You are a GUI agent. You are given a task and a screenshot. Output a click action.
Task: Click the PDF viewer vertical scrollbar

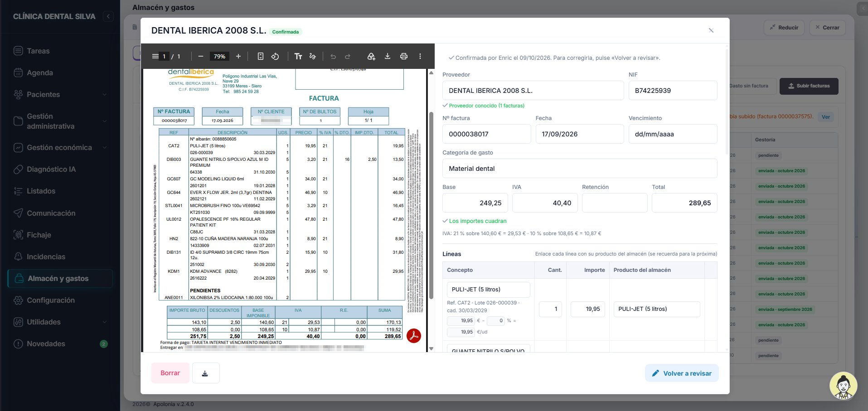(x=431, y=205)
